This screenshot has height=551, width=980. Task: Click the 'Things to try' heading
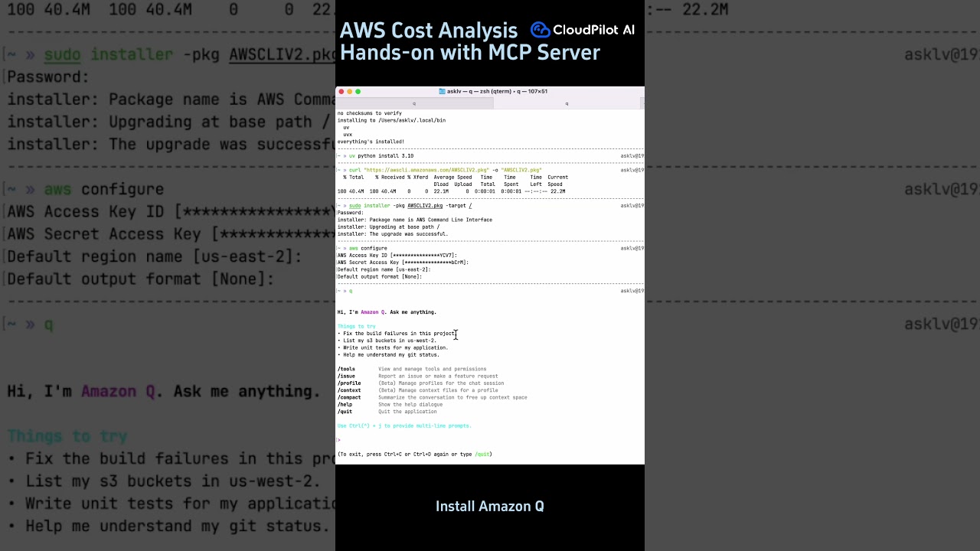click(x=357, y=327)
